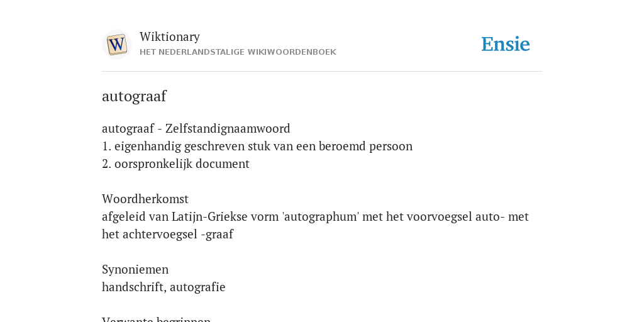This screenshot has height=322, width=644.
Task: Click the 'Woordherkomst' section label
Action: [145, 199]
